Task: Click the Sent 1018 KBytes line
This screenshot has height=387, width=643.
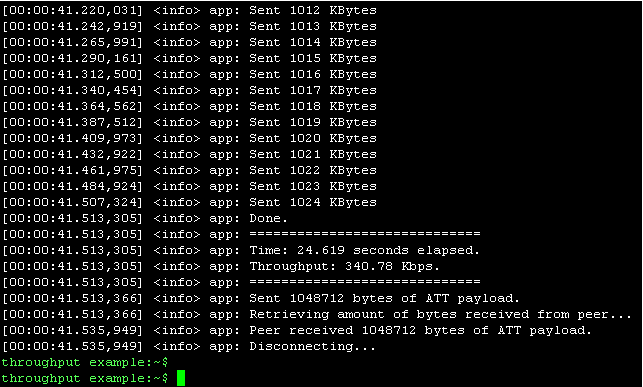Action: coord(189,107)
